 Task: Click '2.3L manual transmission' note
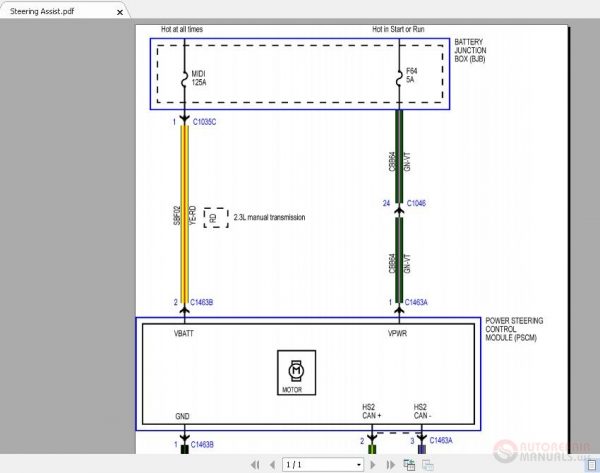pyautogui.click(x=269, y=217)
